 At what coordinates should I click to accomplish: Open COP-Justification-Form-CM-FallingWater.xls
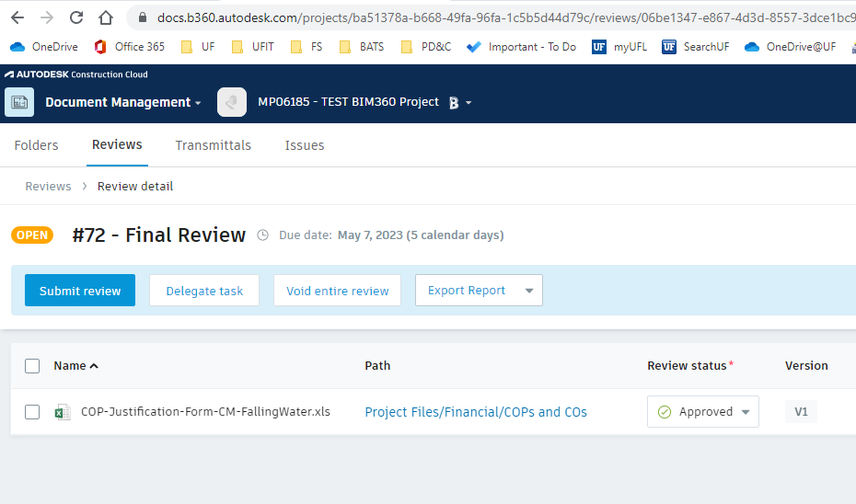pyautogui.click(x=205, y=412)
